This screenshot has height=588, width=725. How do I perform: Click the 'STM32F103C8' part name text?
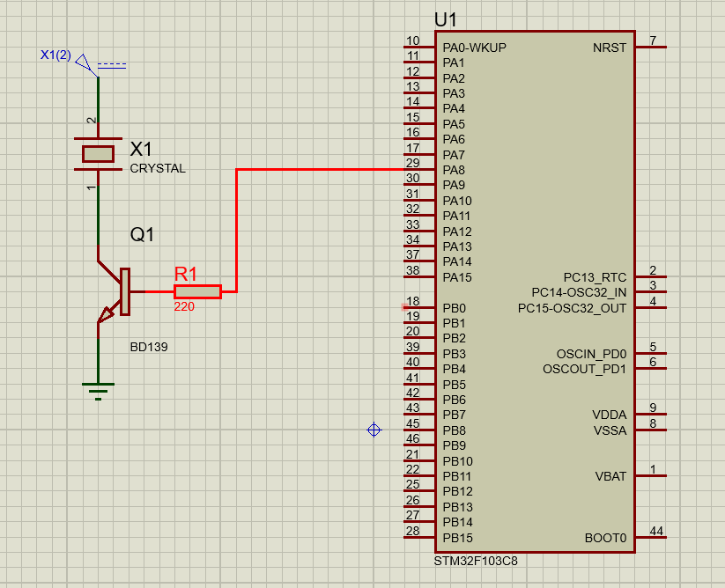[476, 562]
